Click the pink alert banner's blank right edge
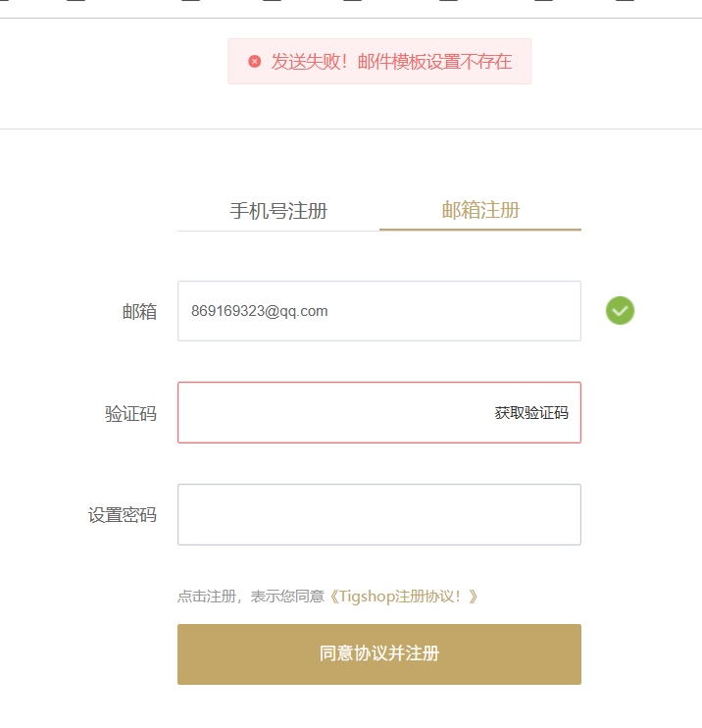 [x=523, y=62]
